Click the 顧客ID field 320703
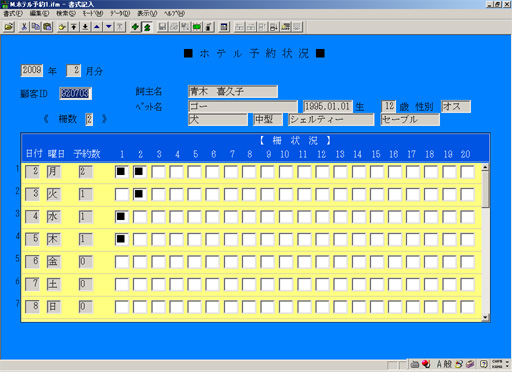The image size is (512, 372). [75, 93]
